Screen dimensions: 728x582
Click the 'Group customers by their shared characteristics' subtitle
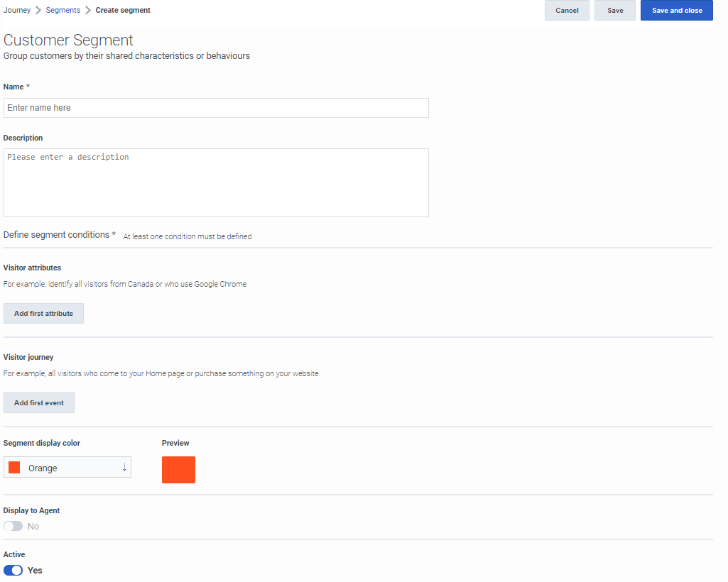point(126,55)
